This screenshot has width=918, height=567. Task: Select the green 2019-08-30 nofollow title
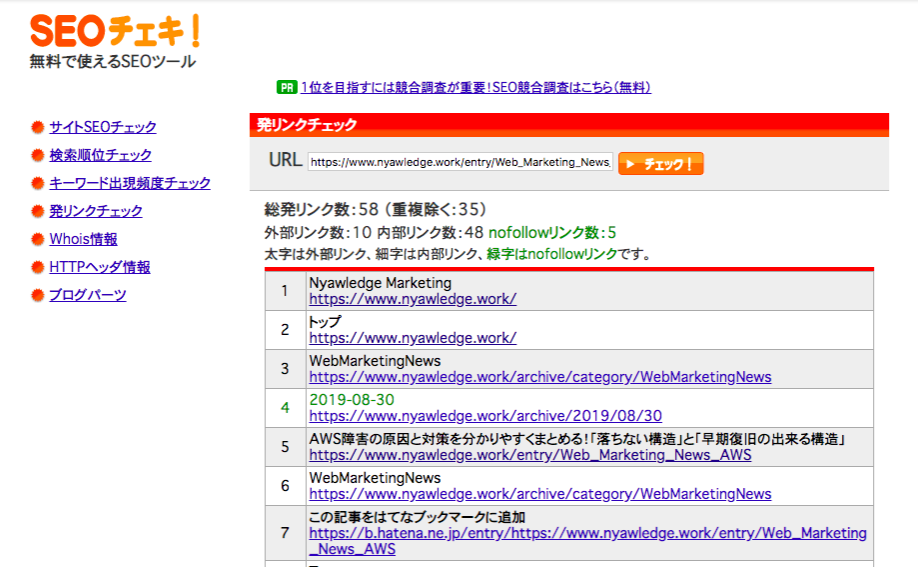(x=352, y=400)
